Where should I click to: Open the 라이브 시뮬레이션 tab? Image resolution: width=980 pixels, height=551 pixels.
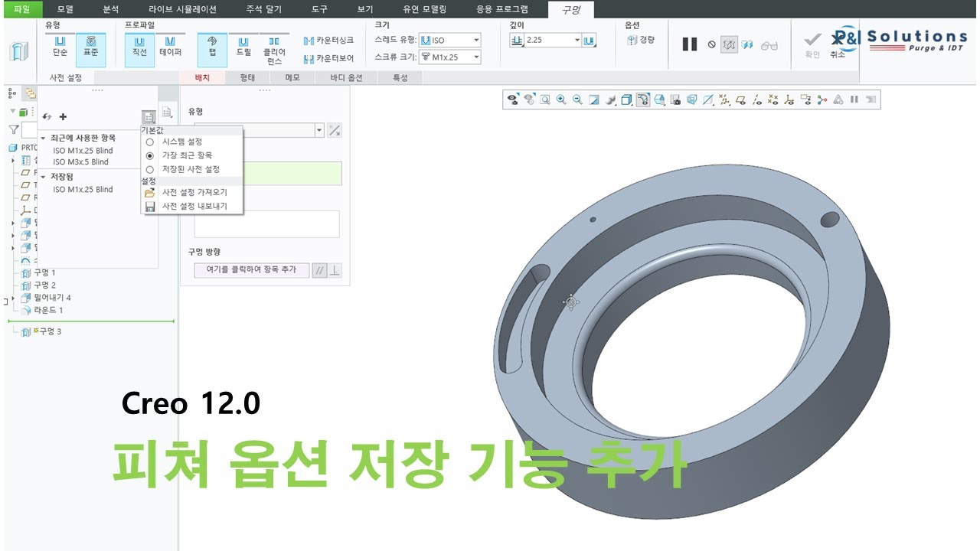pos(181,9)
